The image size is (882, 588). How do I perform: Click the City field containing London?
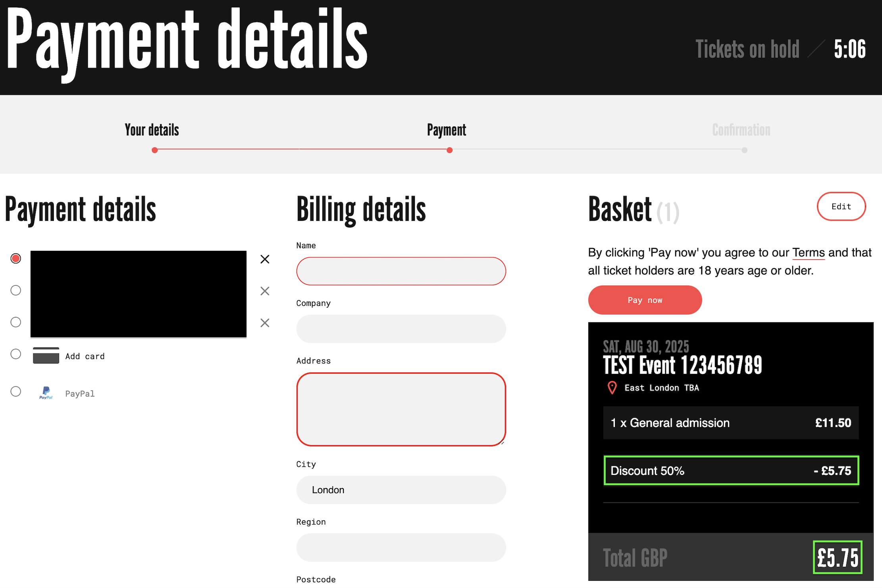tap(401, 490)
